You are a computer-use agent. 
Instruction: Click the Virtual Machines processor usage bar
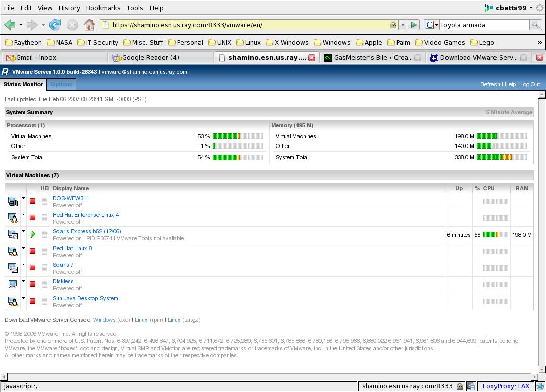coord(237,136)
